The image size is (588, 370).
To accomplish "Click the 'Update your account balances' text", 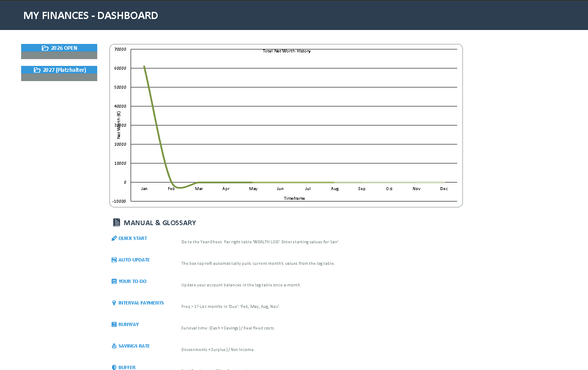I will pos(241,285).
